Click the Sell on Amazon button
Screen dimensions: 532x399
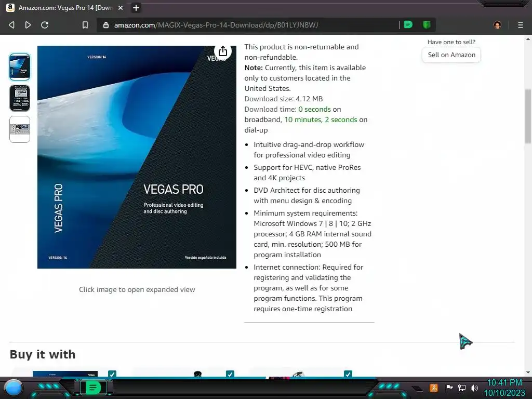click(x=451, y=55)
